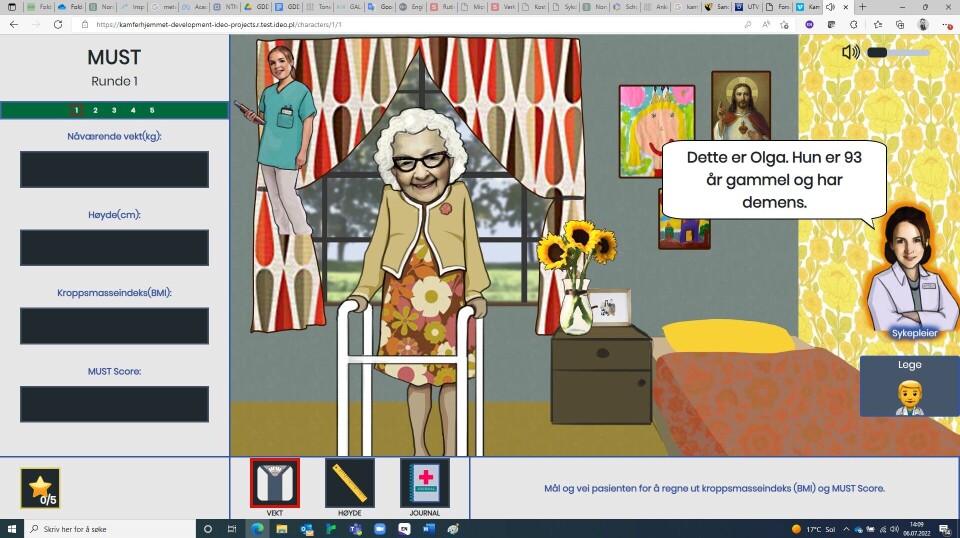The image size is (960, 538).
Task: Open the Windows Start menu
Action: [11, 528]
